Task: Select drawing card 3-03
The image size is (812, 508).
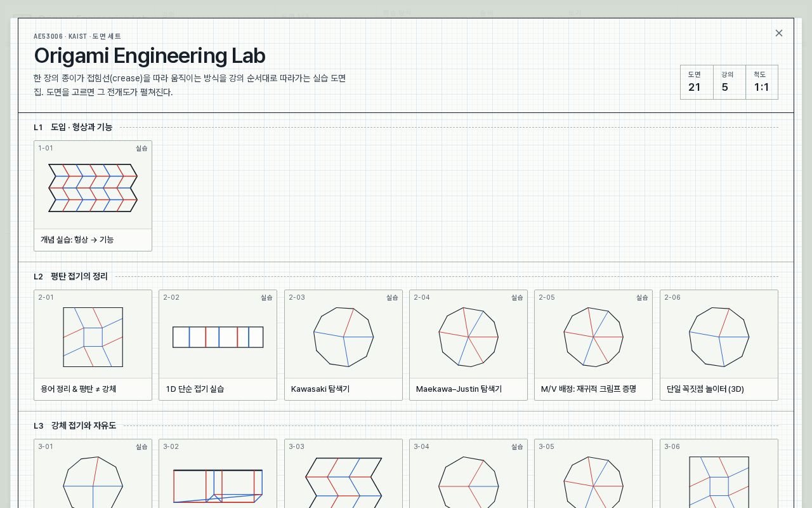Action: tap(343, 473)
